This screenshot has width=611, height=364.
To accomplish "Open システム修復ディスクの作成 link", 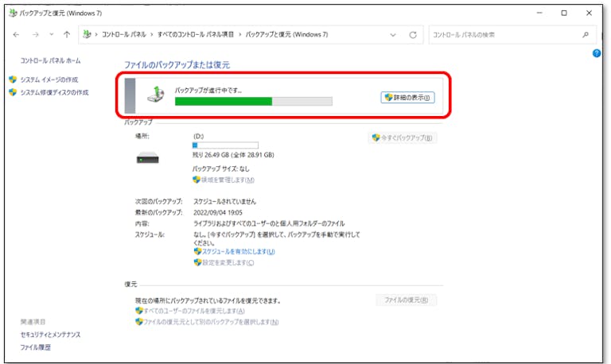I will click(x=54, y=92).
